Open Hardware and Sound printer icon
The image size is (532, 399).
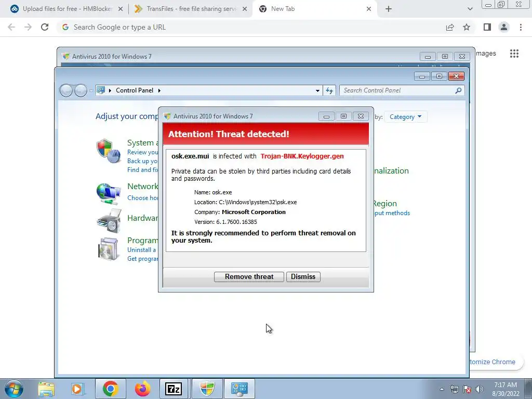point(109,221)
